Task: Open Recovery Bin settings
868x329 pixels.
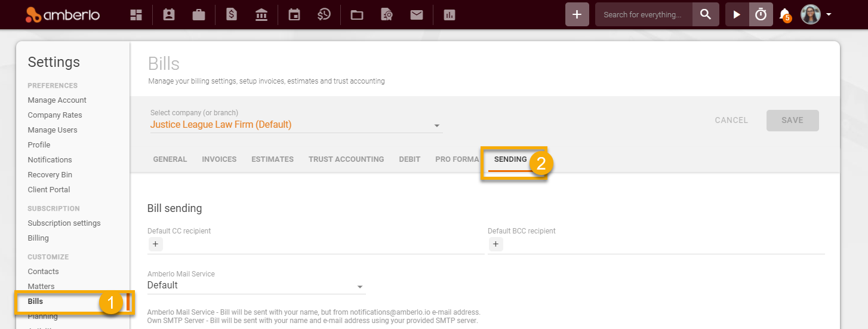Action: point(50,175)
